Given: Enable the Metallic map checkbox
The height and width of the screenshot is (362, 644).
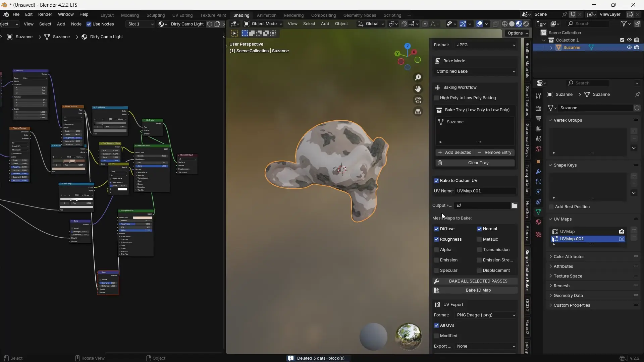Looking at the screenshot, I should coord(479,239).
